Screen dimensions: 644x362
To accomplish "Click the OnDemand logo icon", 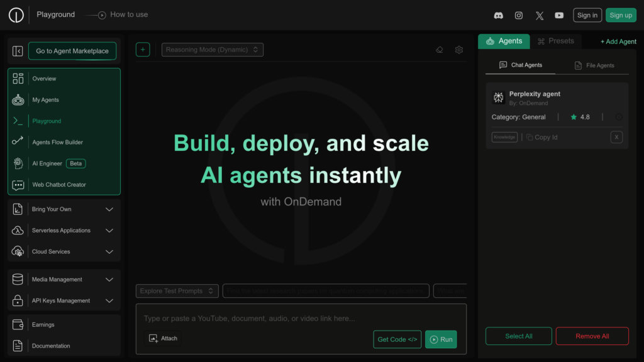I will 16,15.
